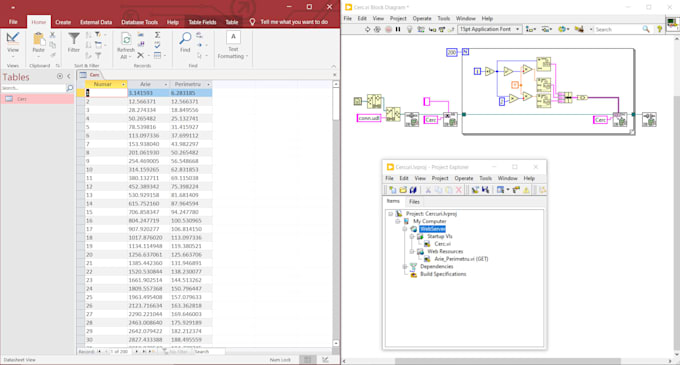Open the External Data tab in Access
The height and width of the screenshot is (365, 680).
click(x=96, y=22)
